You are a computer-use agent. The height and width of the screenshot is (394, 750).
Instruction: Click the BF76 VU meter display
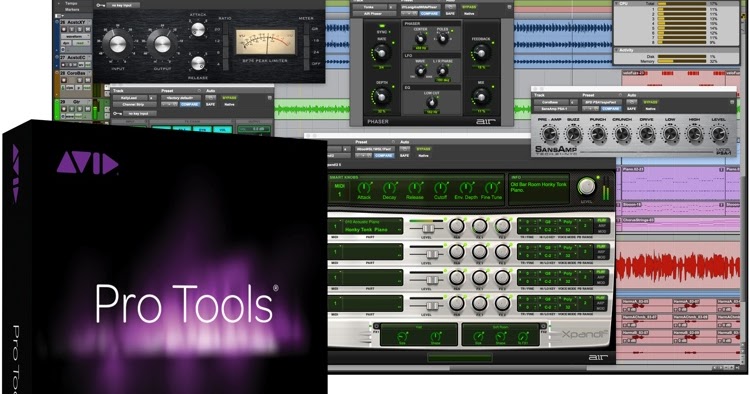(266, 42)
